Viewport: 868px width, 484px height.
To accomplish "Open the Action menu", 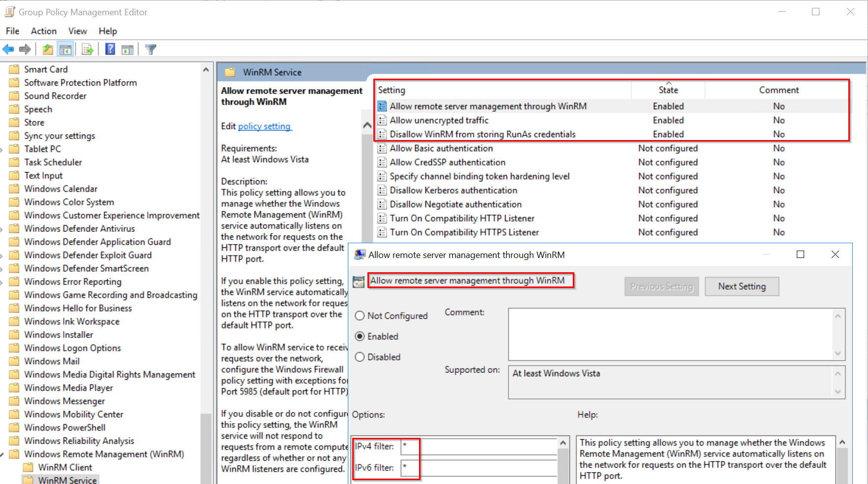I will click(44, 31).
